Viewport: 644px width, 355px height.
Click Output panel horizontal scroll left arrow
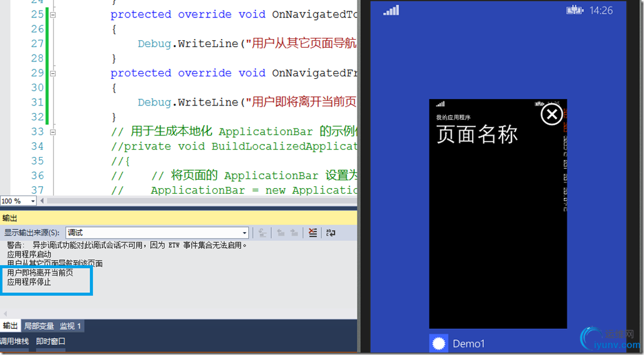pos(5,314)
